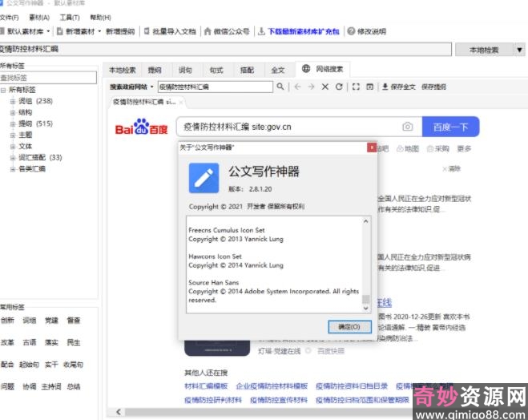The height and width of the screenshot is (420, 528).
Task: Expand the 提纲 (515) tree node
Action: (x=13, y=123)
